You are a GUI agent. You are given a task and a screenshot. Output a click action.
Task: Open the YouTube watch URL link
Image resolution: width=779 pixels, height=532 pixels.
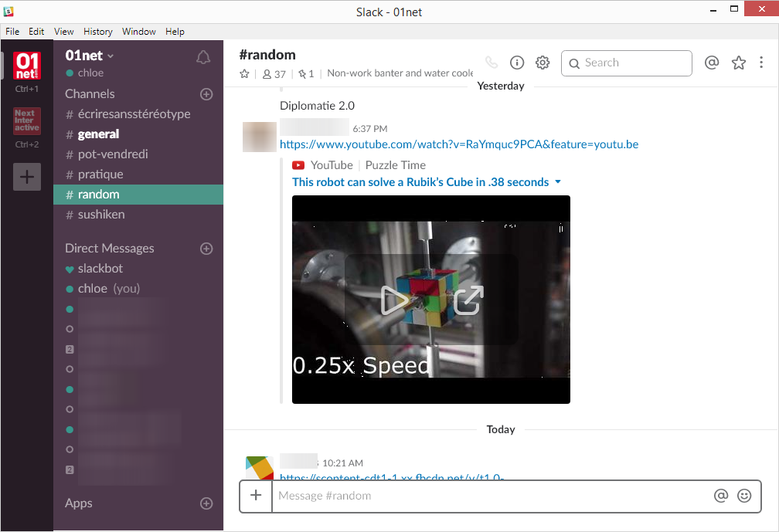coord(459,144)
